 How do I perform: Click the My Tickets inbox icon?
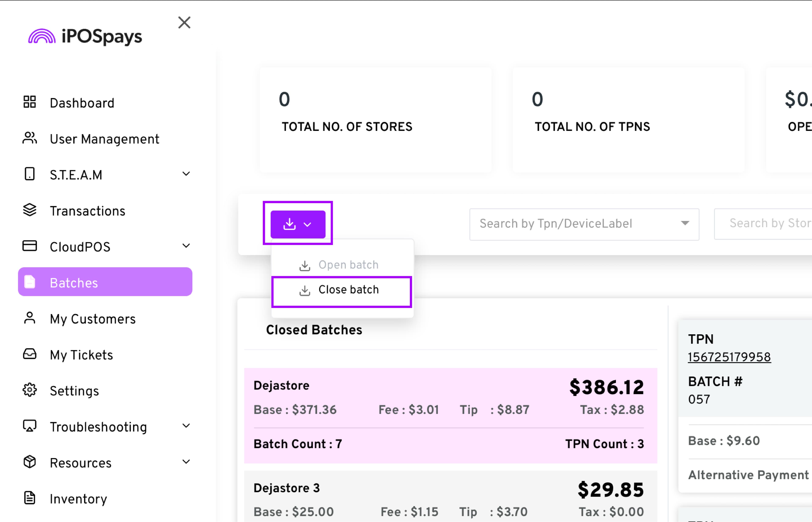29,354
